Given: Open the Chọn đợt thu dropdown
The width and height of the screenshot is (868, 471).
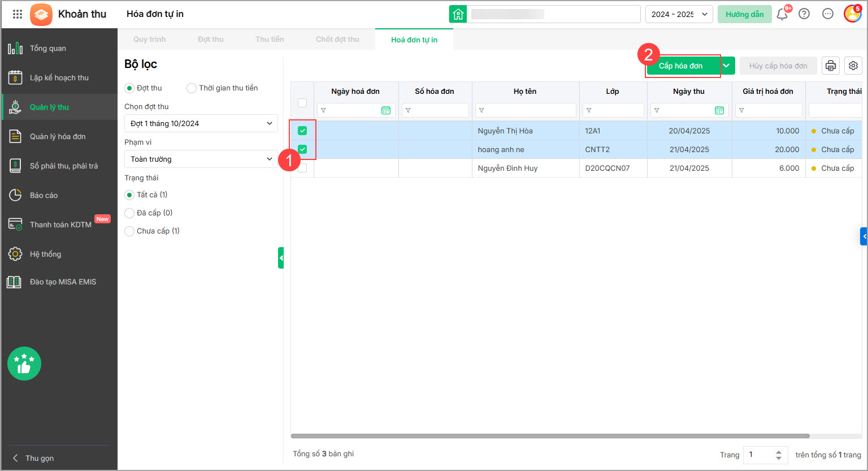Looking at the screenshot, I should tap(201, 123).
